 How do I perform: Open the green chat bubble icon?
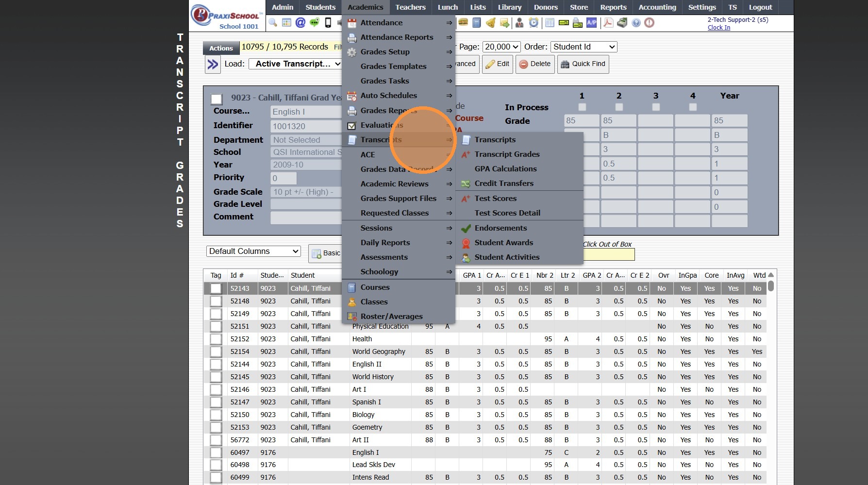coord(315,23)
